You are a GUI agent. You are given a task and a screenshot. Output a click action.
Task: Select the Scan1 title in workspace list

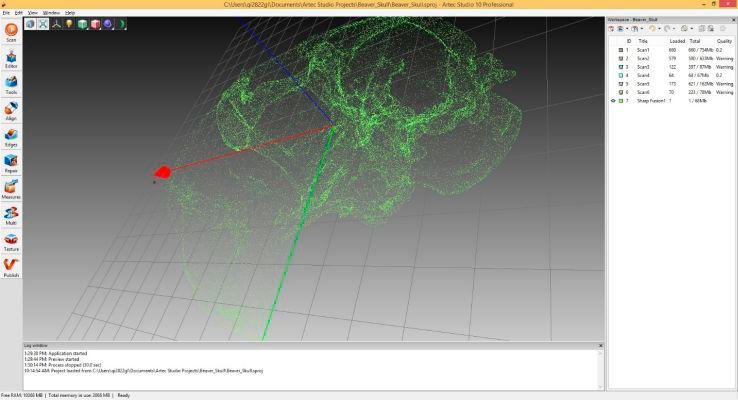pyautogui.click(x=643, y=50)
